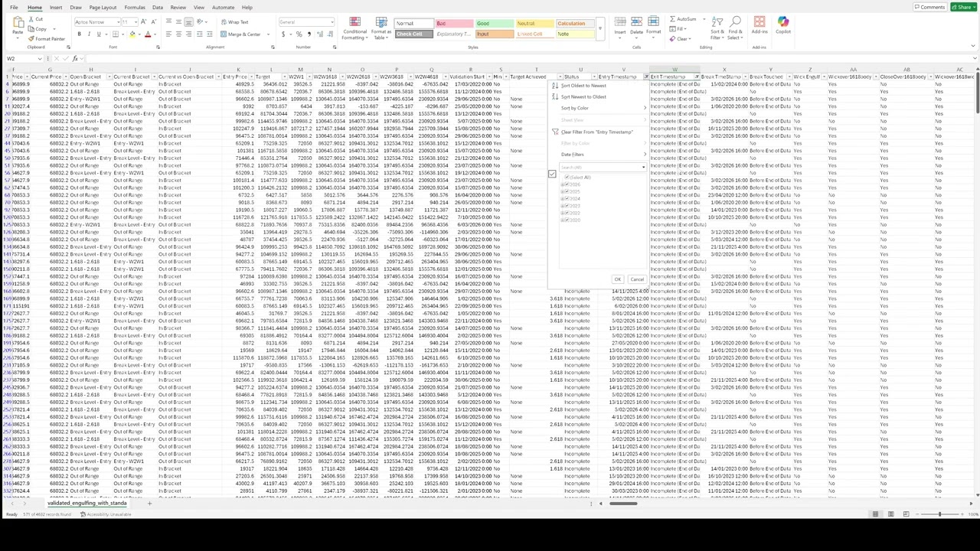
Task: Apply Percent Style number format
Action: [x=299, y=34]
